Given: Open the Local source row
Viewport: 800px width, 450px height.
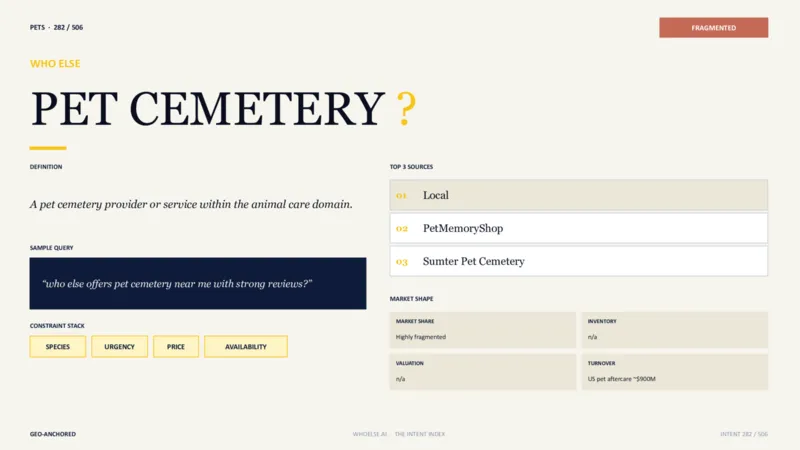Looking at the screenshot, I should 579,195.
